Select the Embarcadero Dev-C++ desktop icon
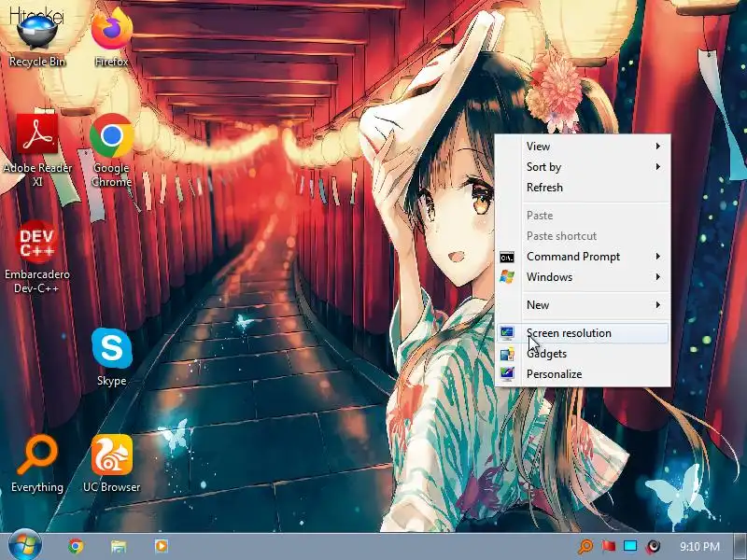The width and height of the screenshot is (747, 560). coord(37,256)
